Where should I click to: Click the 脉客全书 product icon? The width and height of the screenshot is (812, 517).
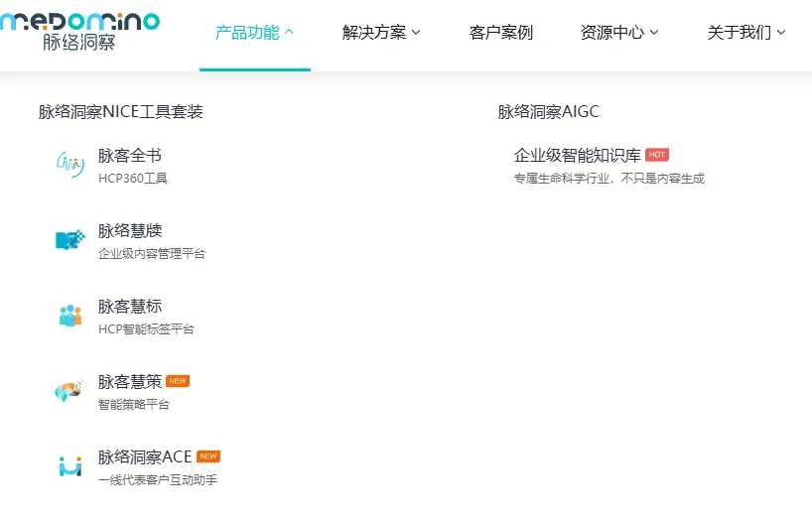click(69, 165)
